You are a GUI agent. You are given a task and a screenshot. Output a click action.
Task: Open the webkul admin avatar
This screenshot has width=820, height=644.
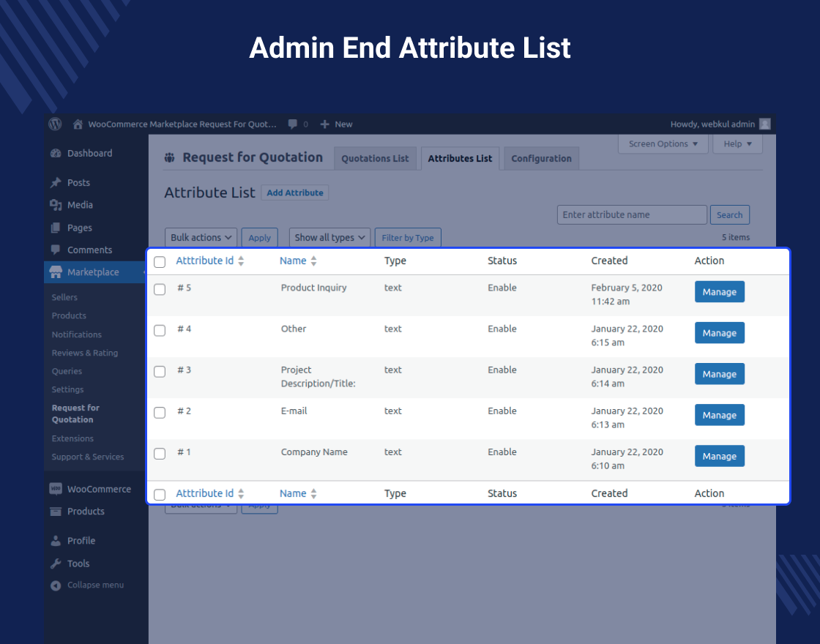(764, 124)
